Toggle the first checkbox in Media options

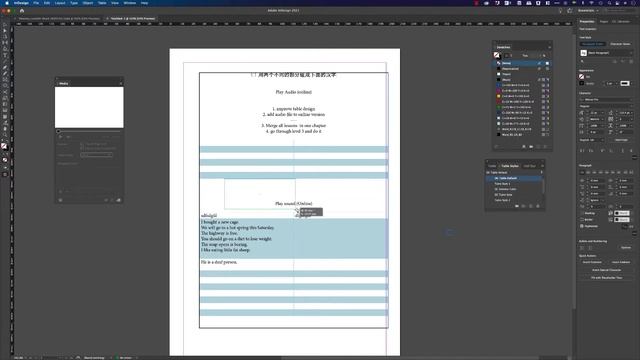[x=82, y=144]
